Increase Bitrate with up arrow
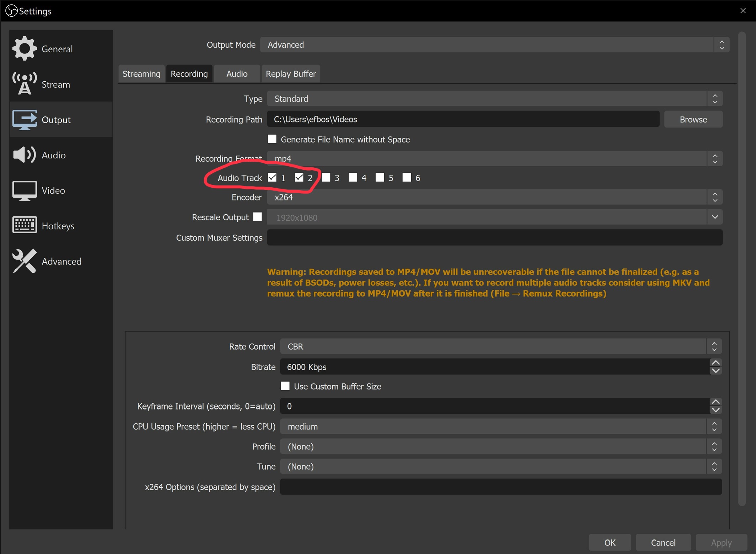Viewport: 756px width, 554px height. pos(715,363)
